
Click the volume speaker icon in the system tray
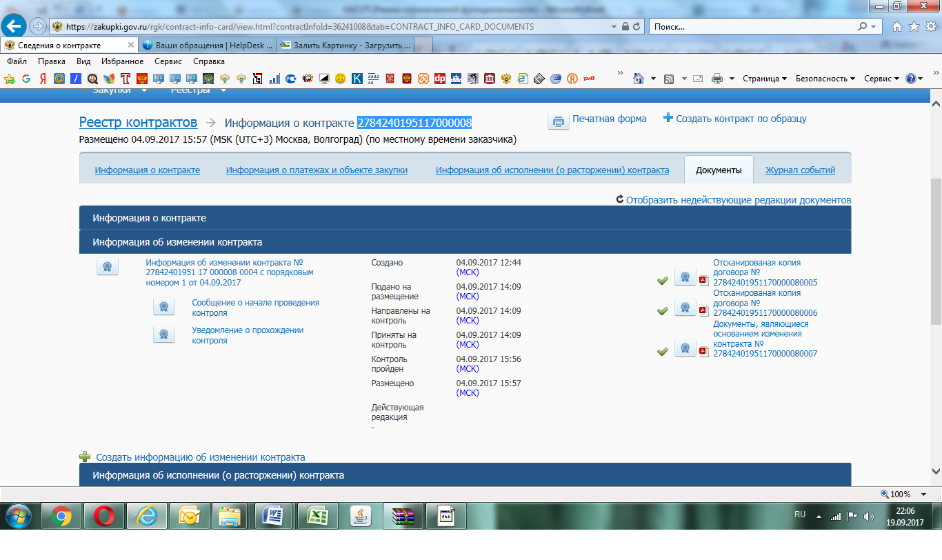(869, 516)
